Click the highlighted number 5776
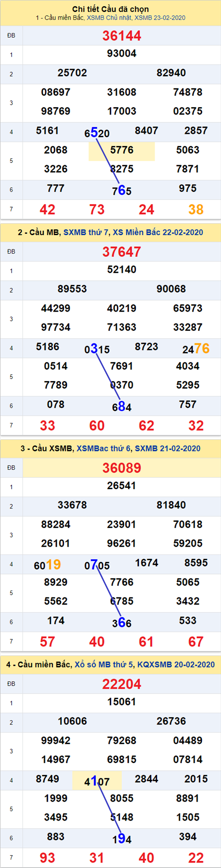This screenshot has height=868, width=221. (x=122, y=150)
